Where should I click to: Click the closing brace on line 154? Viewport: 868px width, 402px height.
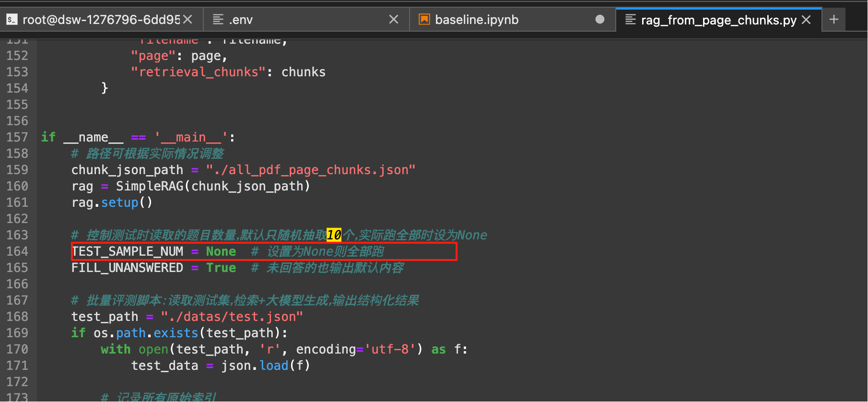click(105, 88)
